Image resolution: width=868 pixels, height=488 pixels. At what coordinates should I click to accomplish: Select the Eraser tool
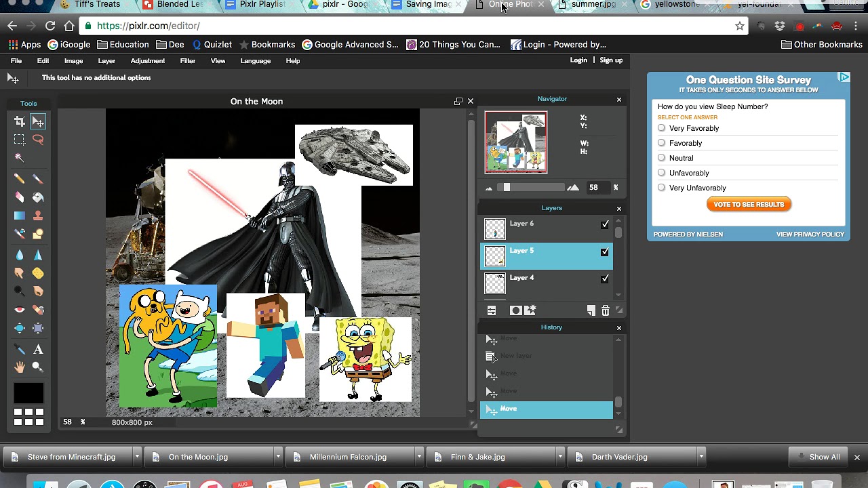tap(20, 197)
